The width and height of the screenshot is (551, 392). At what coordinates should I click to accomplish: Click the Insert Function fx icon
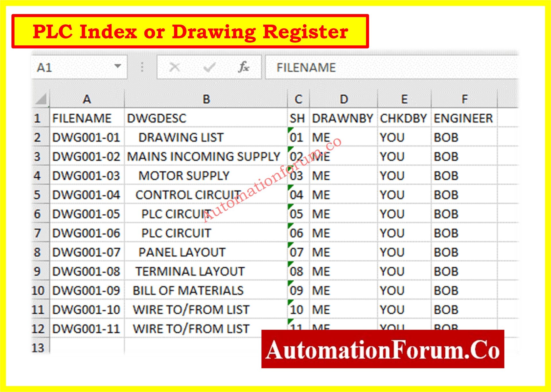point(244,67)
